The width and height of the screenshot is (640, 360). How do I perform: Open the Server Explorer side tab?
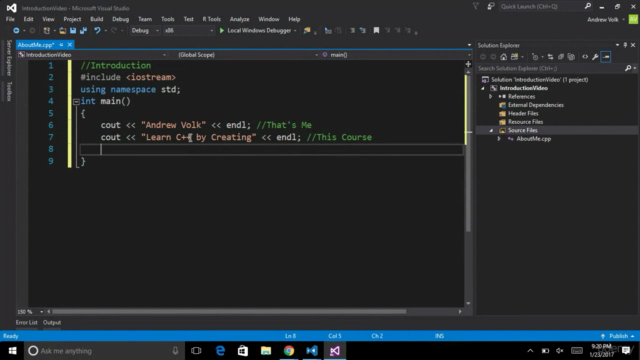tap(9, 58)
